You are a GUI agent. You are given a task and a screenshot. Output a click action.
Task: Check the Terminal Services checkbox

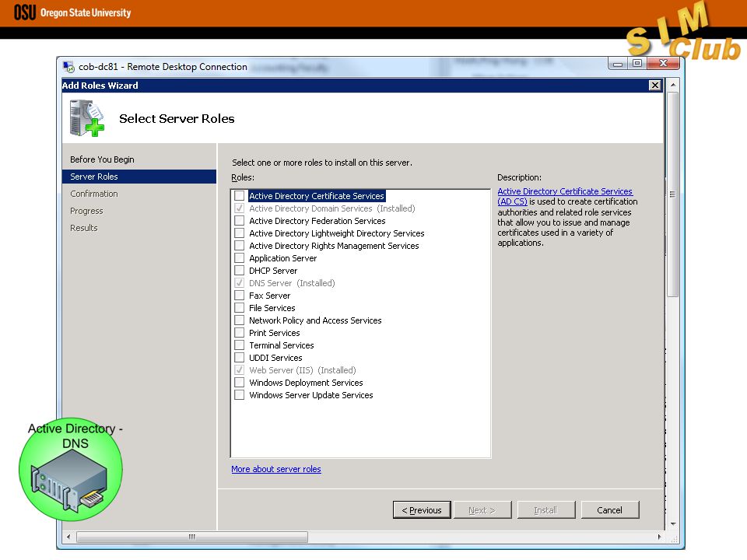coord(240,345)
